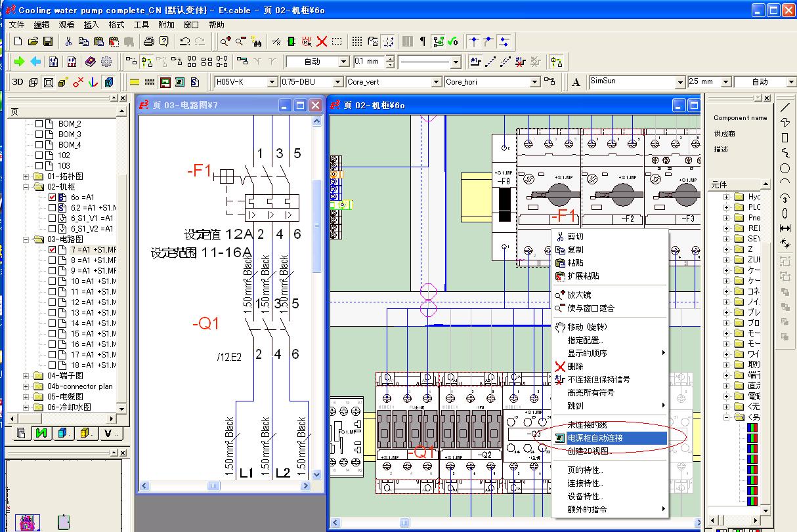Image resolution: width=797 pixels, height=532 pixels.
Task: Choose 设备特性 from context menu
Action: tap(609, 496)
